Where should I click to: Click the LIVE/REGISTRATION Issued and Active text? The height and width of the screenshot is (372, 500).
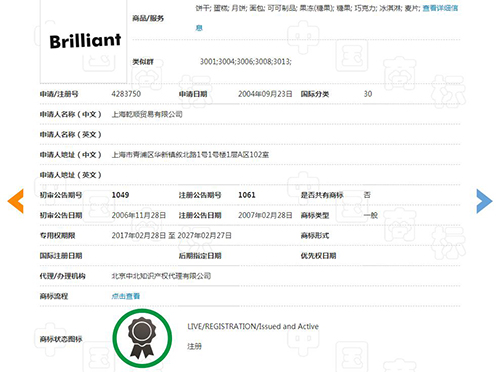(x=253, y=327)
